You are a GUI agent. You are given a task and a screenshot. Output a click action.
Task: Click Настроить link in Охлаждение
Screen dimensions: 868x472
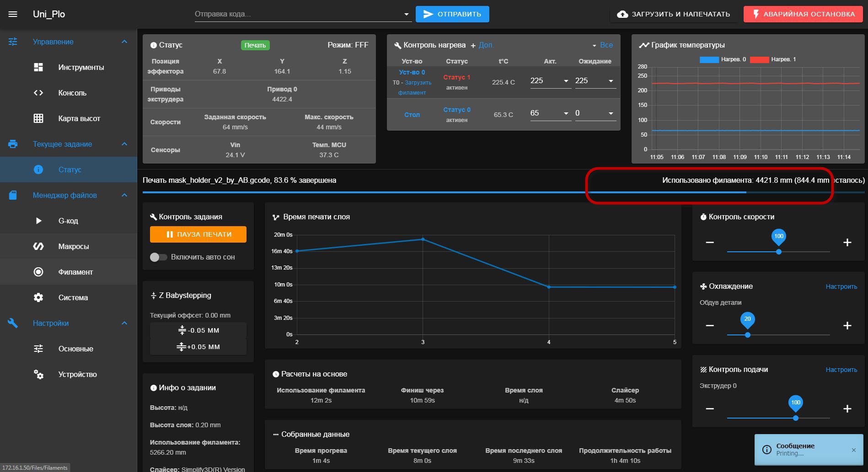point(841,286)
